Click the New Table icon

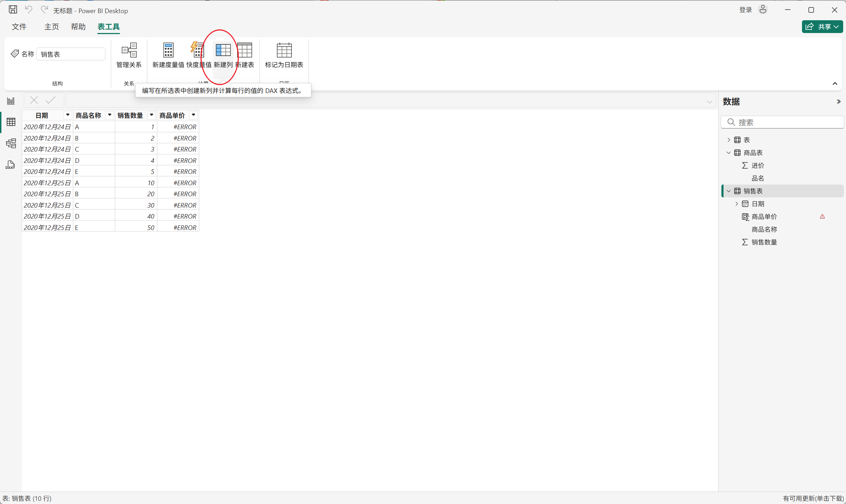pos(245,50)
